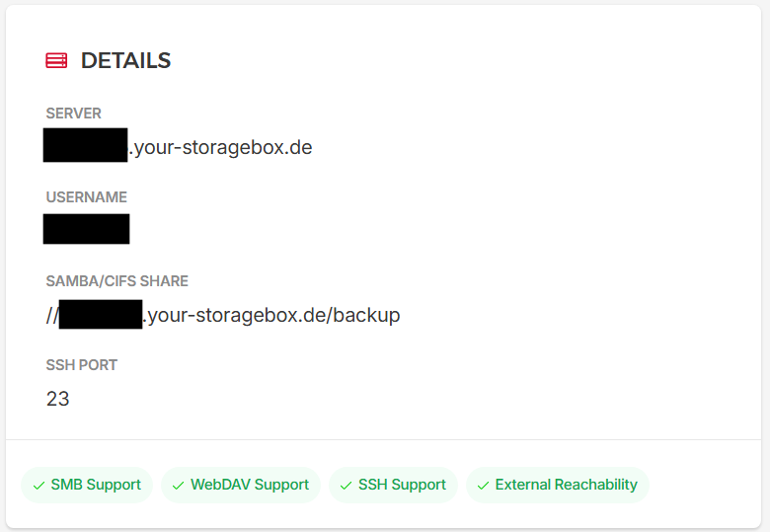
Task: Click the WebDAV Support checkmark icon
Action: 179,486
